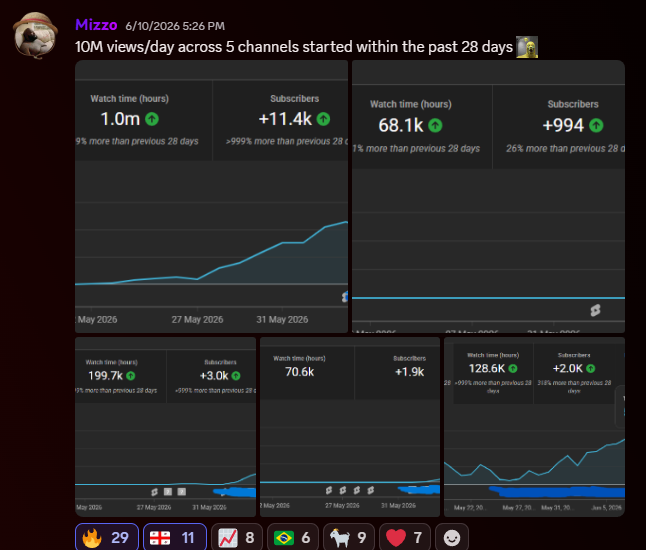The image size is (646, 550).
Task: Open the 1.0m watch time screenshot
Action: click(211, 197)
